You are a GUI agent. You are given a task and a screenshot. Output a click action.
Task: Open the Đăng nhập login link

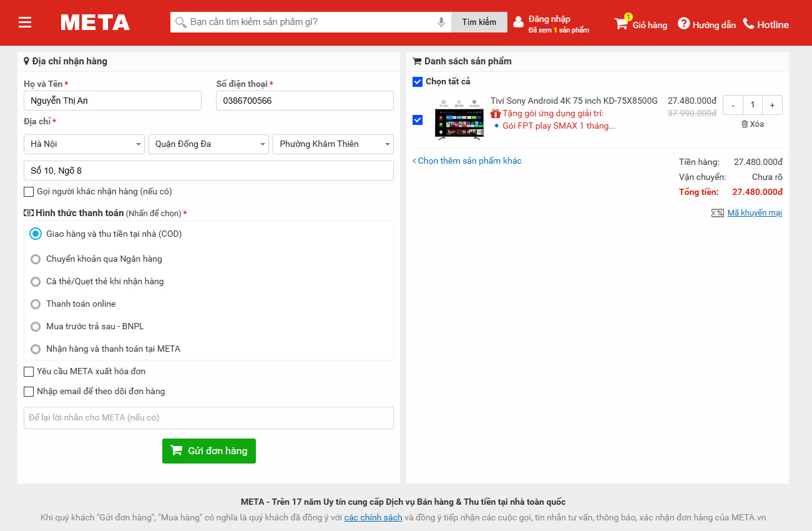549,19
